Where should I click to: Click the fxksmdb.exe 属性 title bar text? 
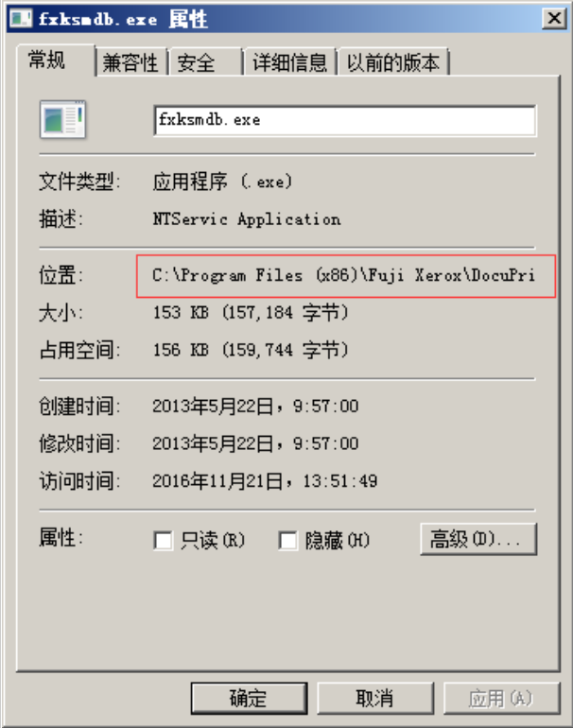pyautogui.click(x=123, y=19)
